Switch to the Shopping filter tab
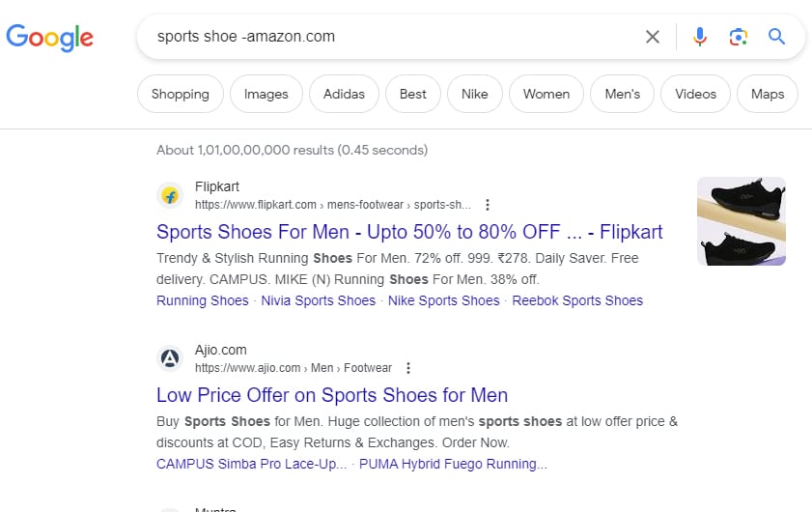The image size is (812, 512). pyautogui.click(x=181, y=94)
